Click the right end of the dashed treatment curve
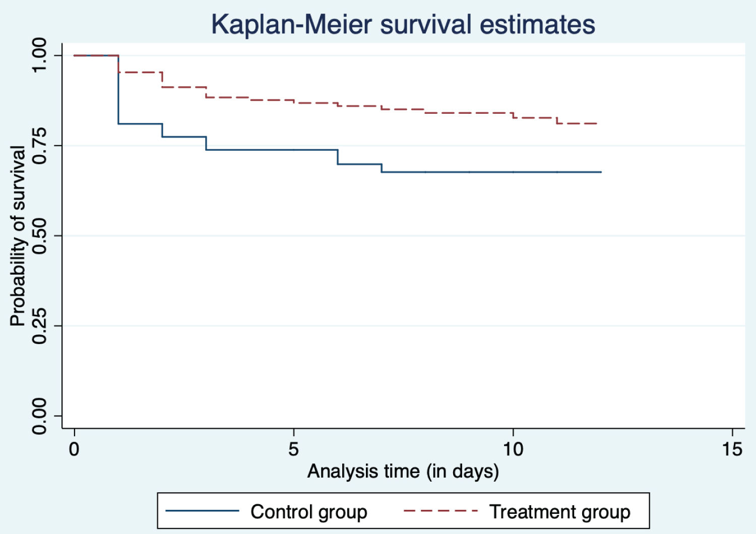 596,123
